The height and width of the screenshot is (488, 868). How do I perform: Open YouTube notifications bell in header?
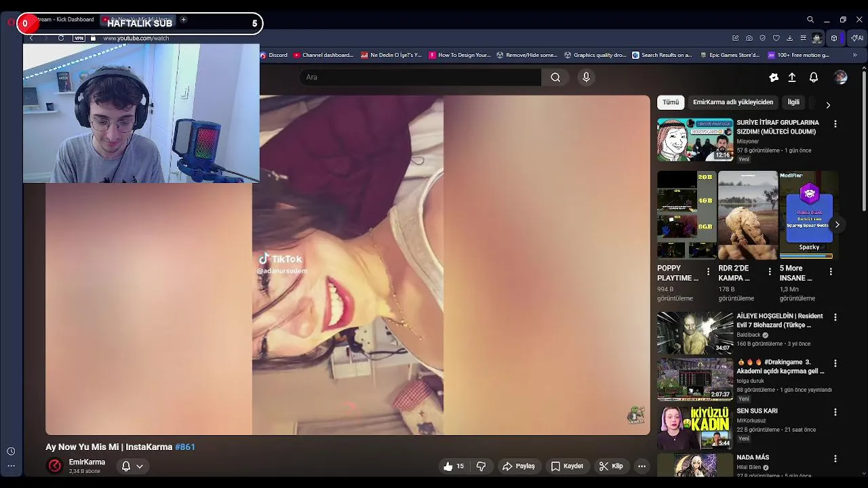pos(814,77)
